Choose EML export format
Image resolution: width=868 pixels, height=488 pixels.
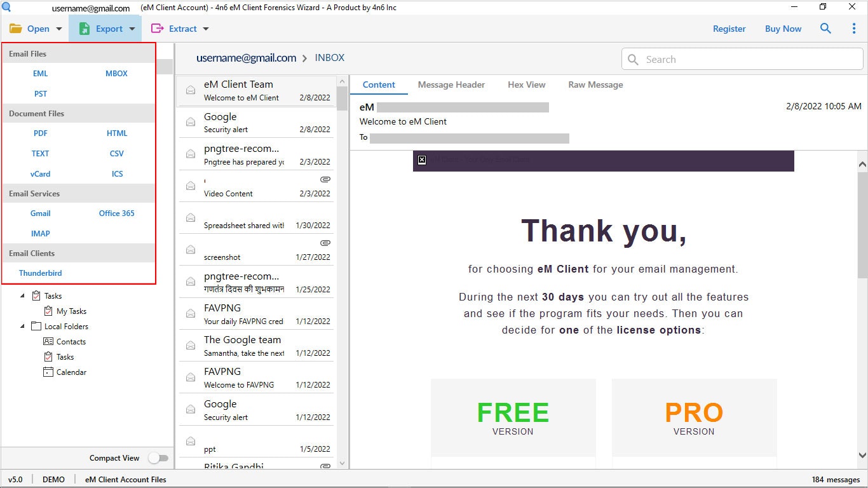coord(41,74)
